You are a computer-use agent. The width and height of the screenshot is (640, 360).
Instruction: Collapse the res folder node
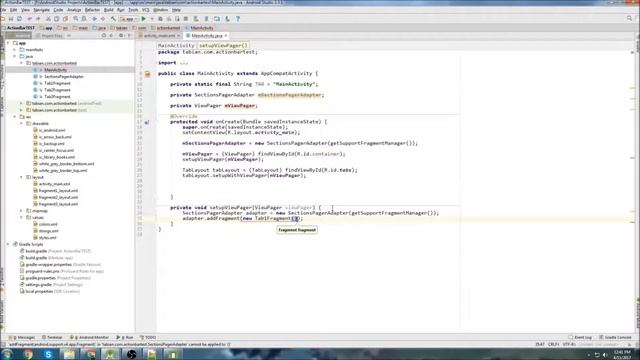coord(15,117)
